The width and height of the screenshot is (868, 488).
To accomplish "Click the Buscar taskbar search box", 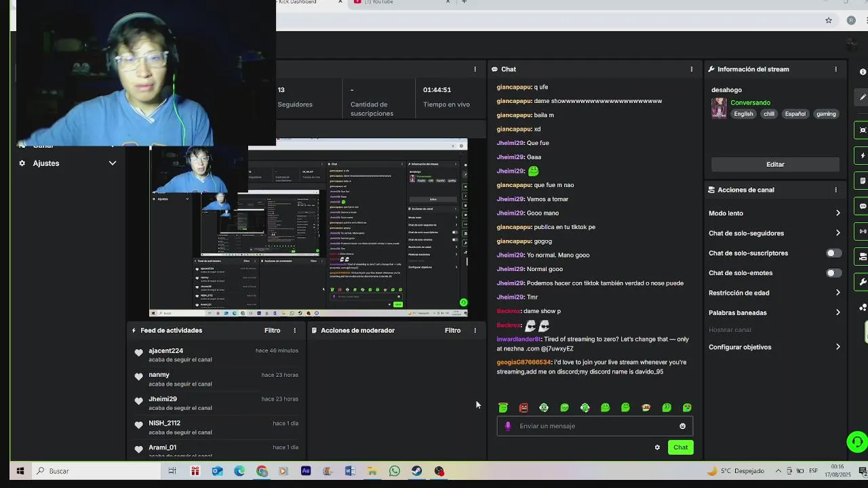I will pos(95,471).
